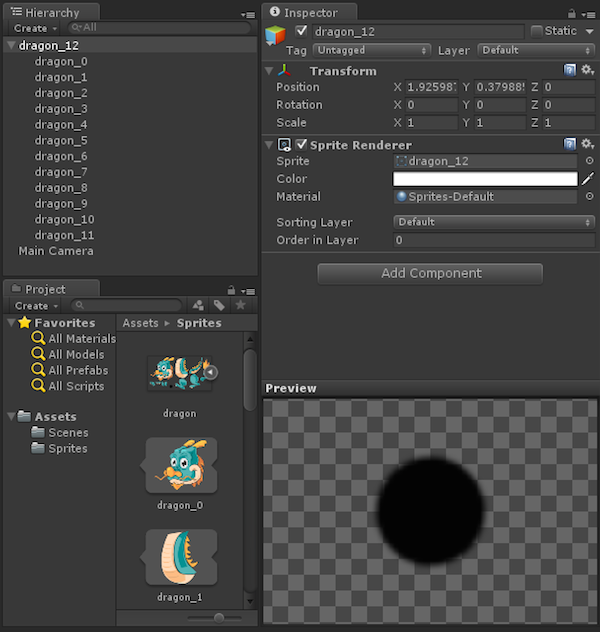Switch to the Inspector tab
The height and width of the screenshot is (632, 600).
309,12
